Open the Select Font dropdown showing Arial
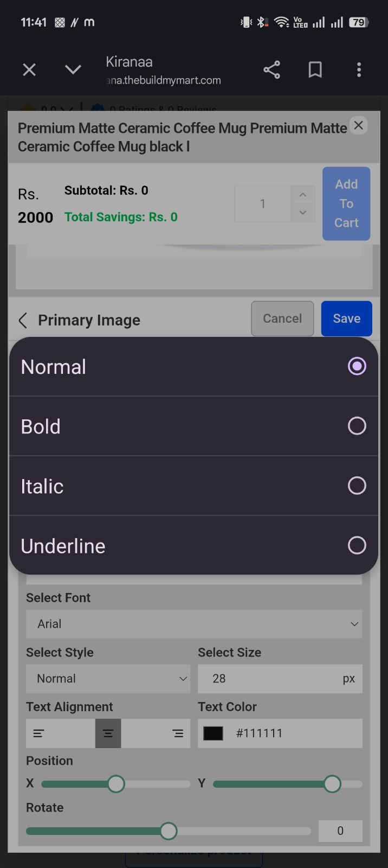The image size is (388, 868). point(194,624)
